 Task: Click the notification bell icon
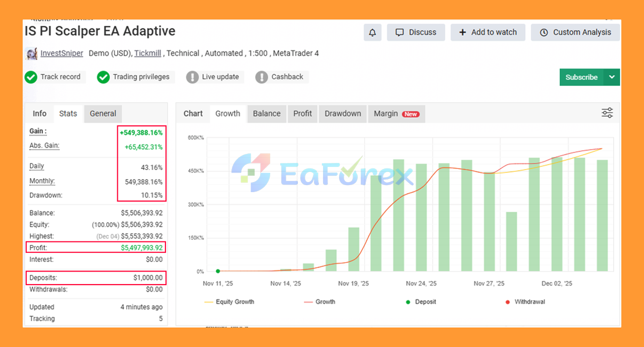372,33
